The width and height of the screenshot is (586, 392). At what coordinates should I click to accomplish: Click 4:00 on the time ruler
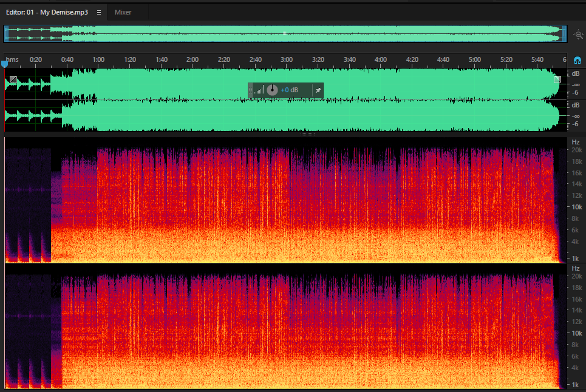[381, 59]
